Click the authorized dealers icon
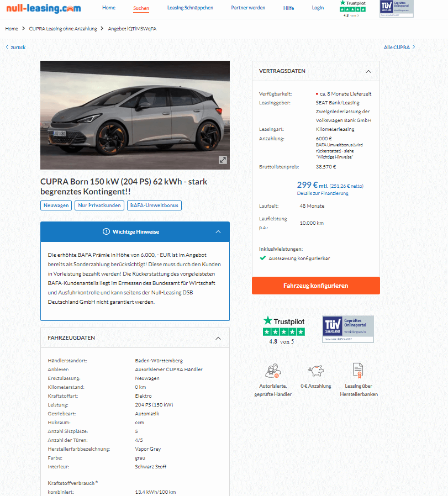The image size is (448, 496). (x=273, y=371)
